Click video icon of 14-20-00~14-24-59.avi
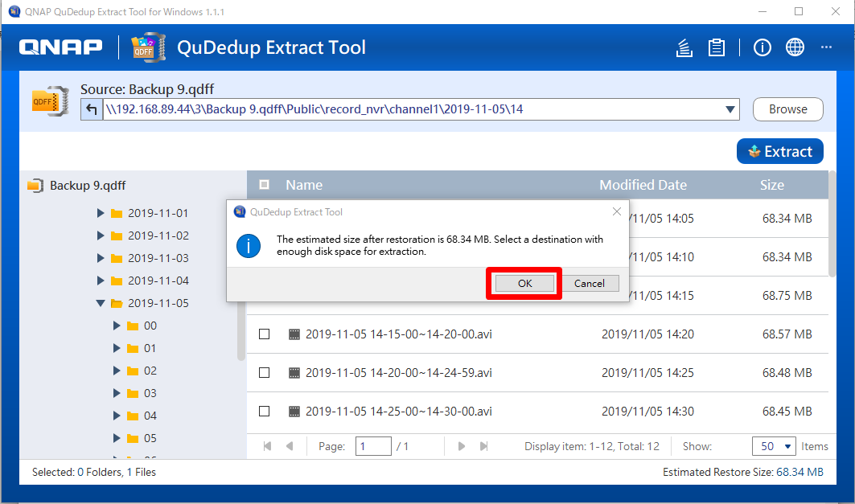855x504 pixels. pyautogui.click(x=294, y=373)
